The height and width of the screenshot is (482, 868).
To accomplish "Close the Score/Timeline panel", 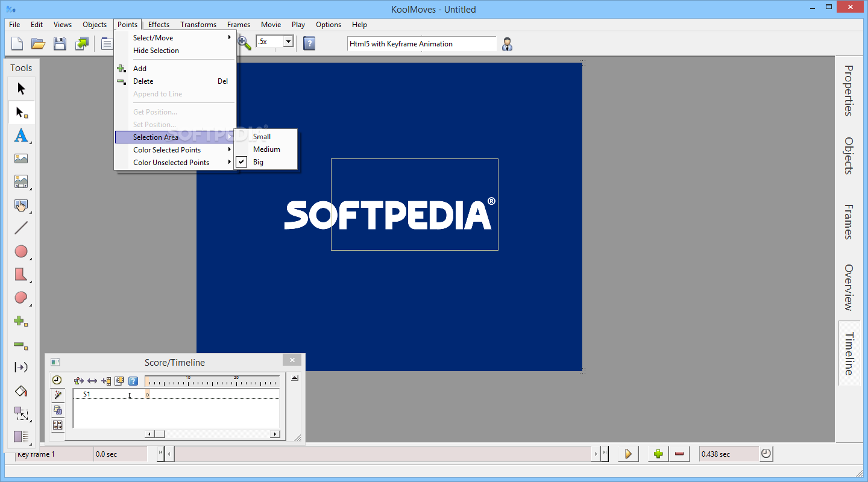I will (x=292, y=360).
